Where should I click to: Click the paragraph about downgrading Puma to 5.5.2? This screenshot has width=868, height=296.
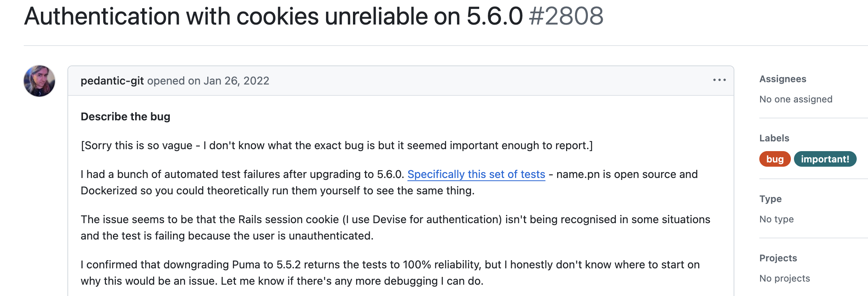[390, 273]
